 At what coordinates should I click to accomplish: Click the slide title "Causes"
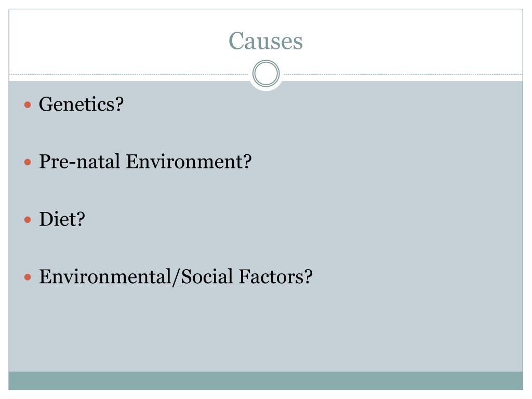pos(265,41)
